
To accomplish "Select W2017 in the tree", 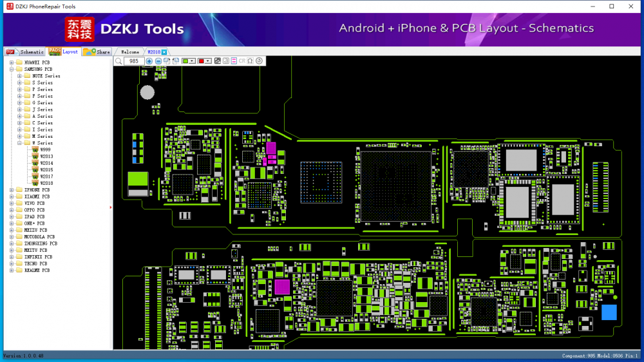I will tap(46, 176).
